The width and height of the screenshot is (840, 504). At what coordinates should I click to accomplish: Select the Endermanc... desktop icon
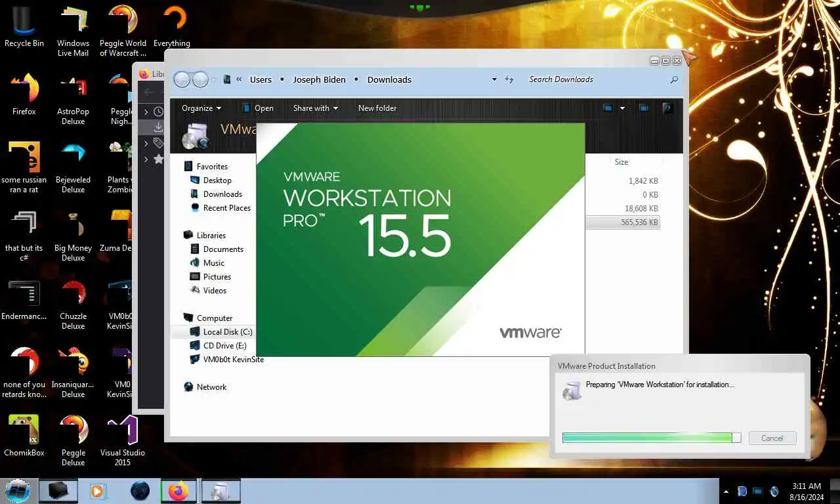tap(24, 299)
